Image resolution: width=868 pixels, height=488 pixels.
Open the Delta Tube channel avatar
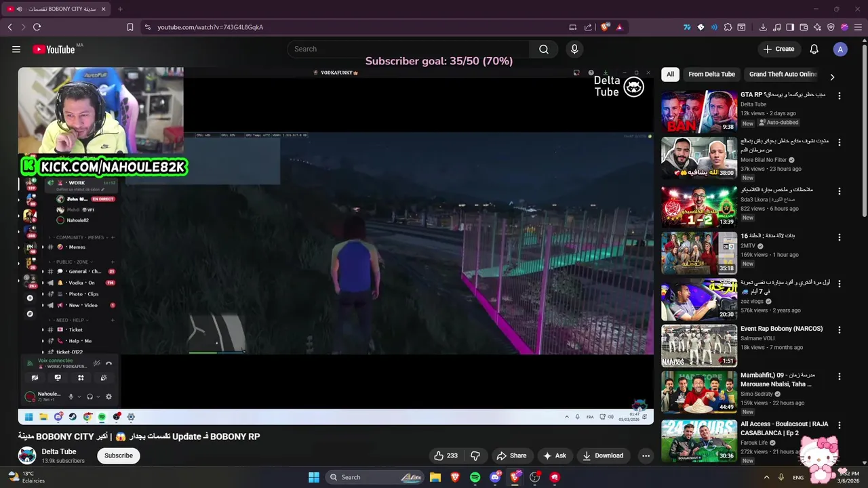coord(27,455)
